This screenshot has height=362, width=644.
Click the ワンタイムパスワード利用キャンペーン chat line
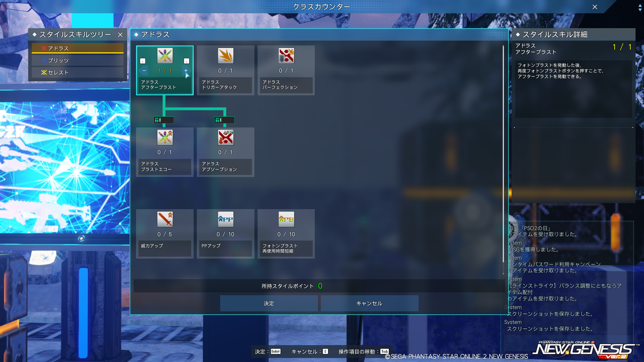[553, 264]
